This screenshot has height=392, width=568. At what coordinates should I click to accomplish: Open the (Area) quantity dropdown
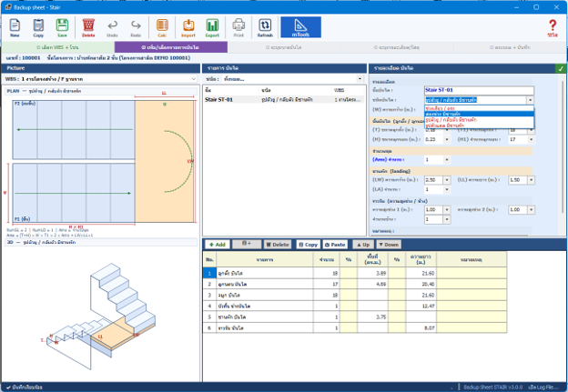(447, 160)
